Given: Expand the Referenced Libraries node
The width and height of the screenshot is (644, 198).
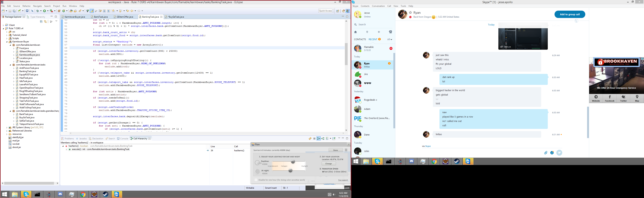Looking at the screenshot, I should [7, 131].
